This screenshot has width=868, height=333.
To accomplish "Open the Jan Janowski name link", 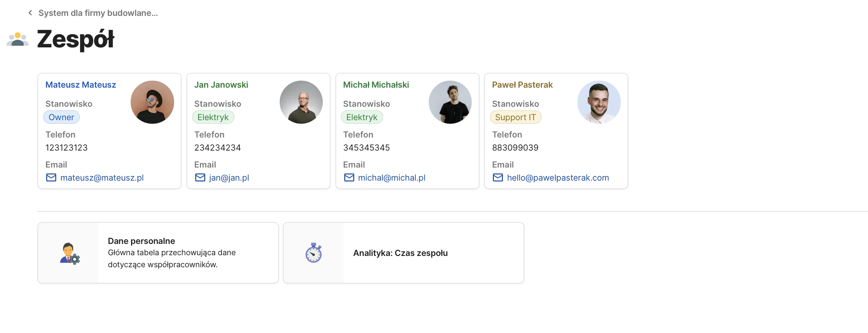I will pos(221,85).
